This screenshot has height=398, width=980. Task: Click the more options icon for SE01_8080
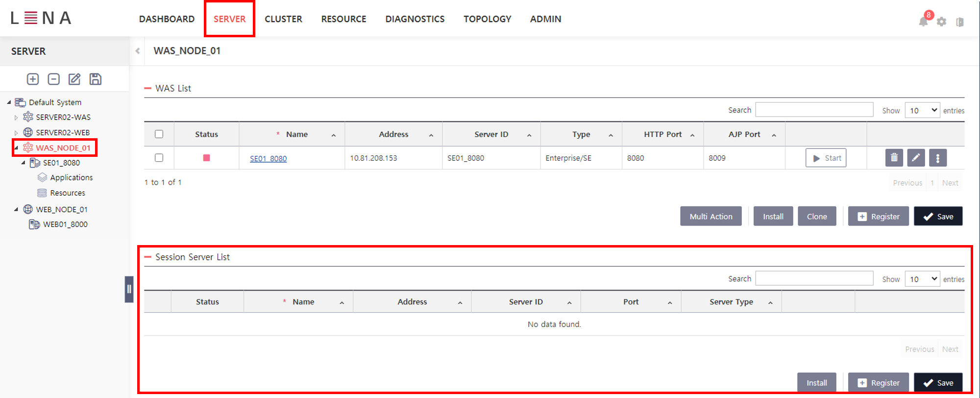pos(937,158)
